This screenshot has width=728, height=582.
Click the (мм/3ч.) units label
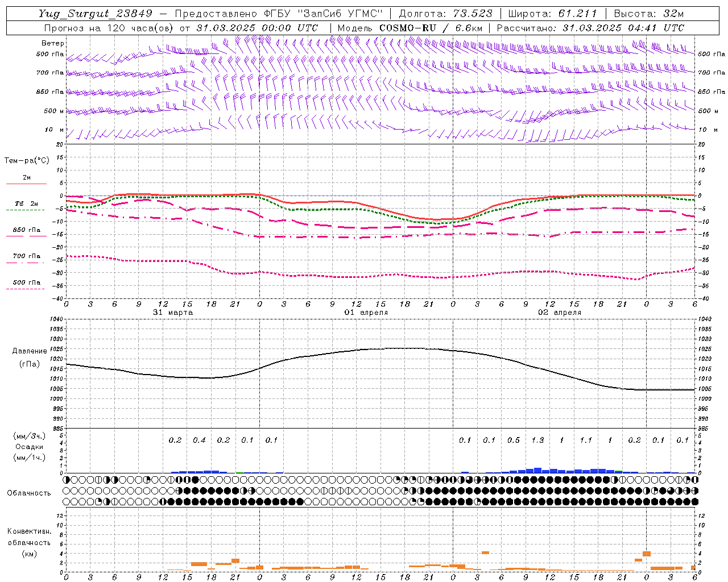pyautogui.click(x=30, y=436)
